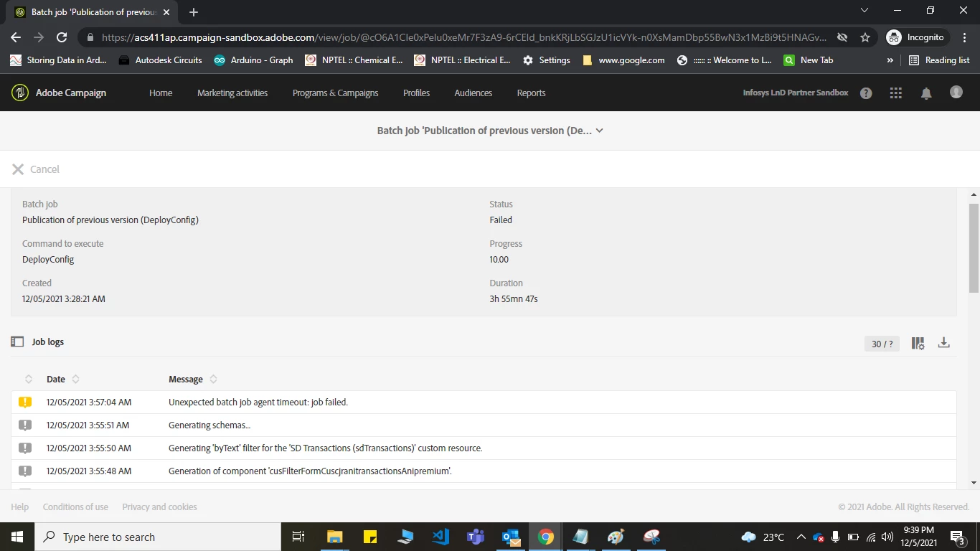Sort logs by the Message column arrows

tap(213, 379)
